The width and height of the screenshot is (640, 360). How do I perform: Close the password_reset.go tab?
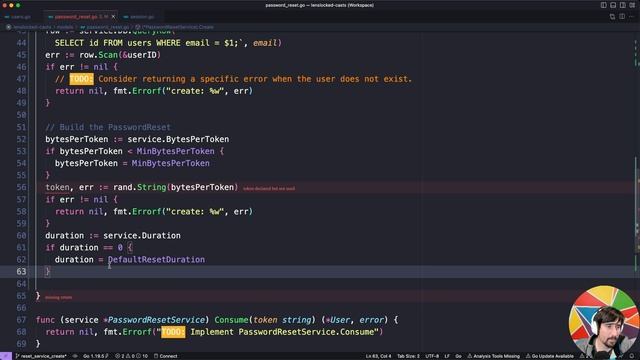[113, 17]
